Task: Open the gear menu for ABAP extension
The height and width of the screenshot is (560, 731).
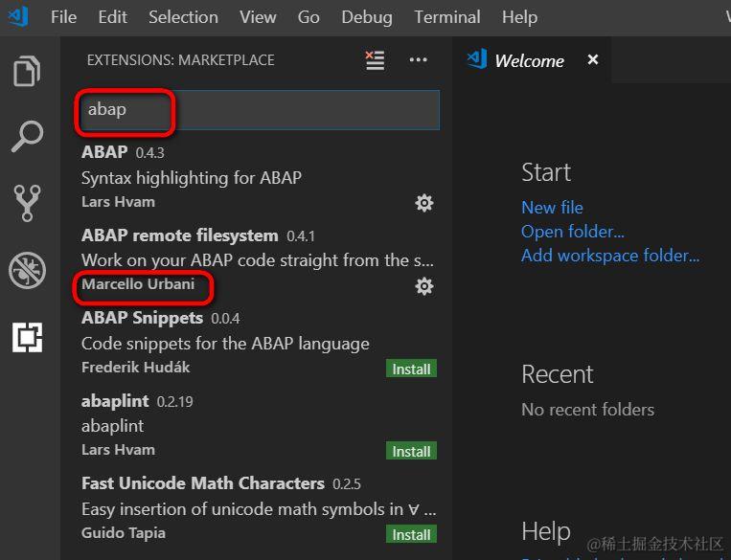Action: (x=424, y=203)
